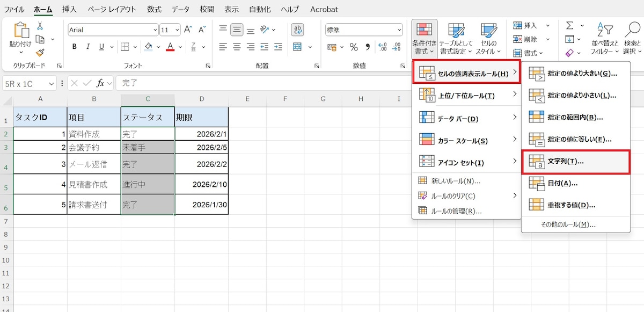Image resolution: width=644 pixels, height=312 pixels.
Task: Open the Arial font name dropdown
Action: tap(155, 31)
